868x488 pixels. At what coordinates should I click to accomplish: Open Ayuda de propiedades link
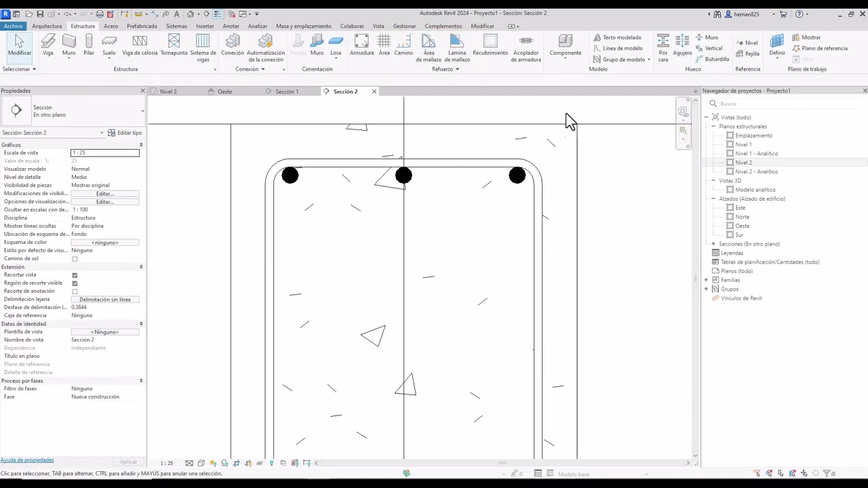click(x=27, y=460)
